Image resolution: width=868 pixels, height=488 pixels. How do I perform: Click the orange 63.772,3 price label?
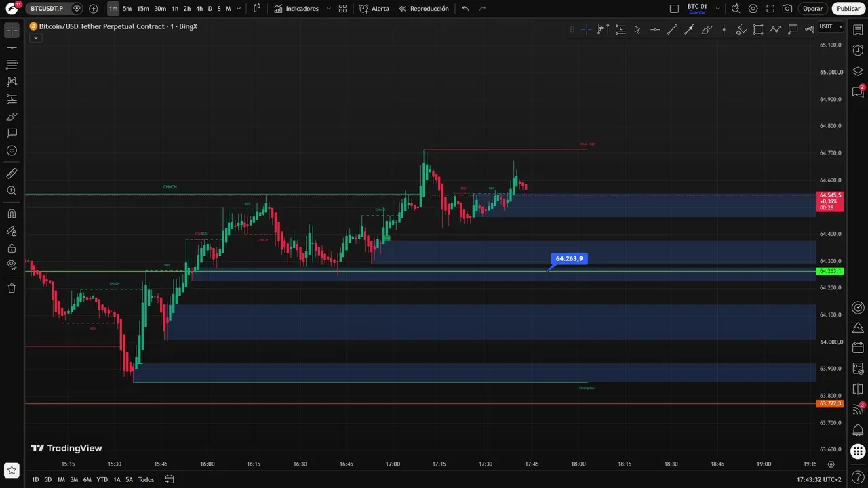[830, 403]
